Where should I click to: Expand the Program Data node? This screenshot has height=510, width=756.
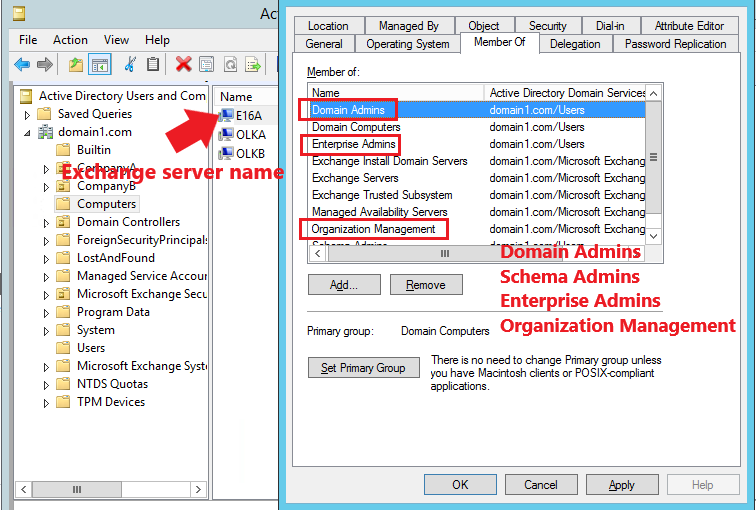[x=46, y=313]
